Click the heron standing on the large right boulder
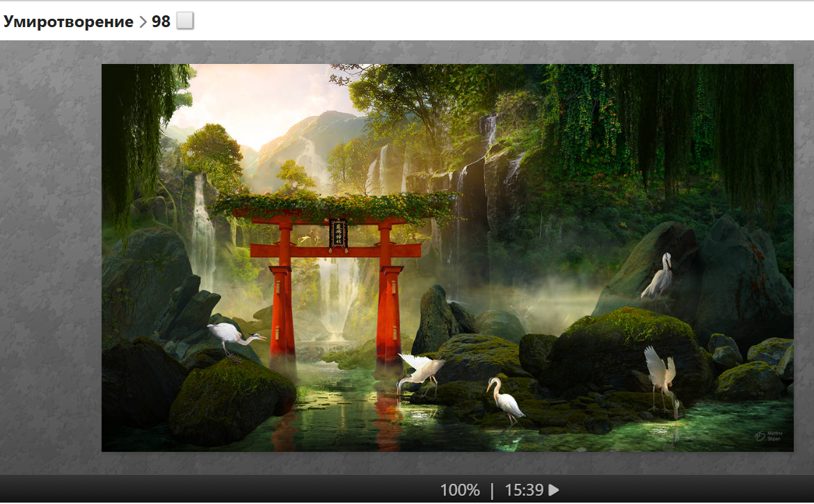The image size is (814, 504). pos(659,277)
